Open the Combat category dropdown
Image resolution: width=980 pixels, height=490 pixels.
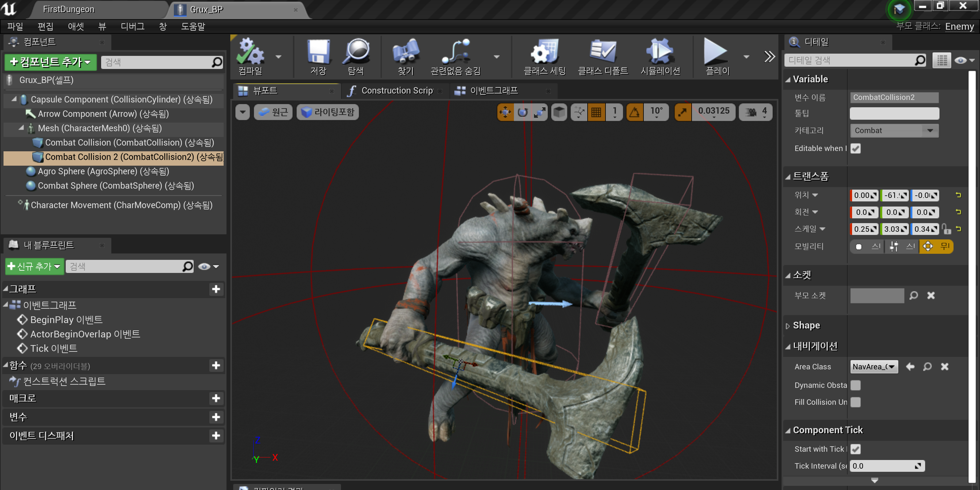click(894, 131)
